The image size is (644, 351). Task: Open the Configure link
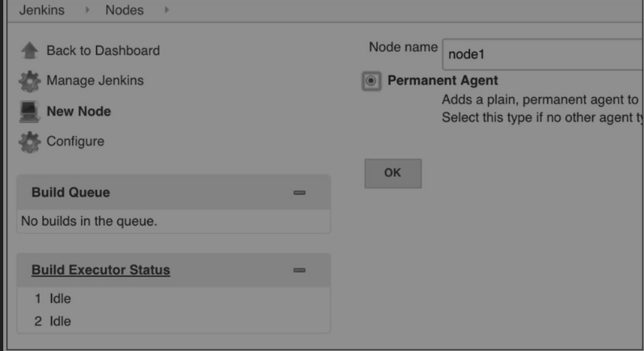pos(75,142)
